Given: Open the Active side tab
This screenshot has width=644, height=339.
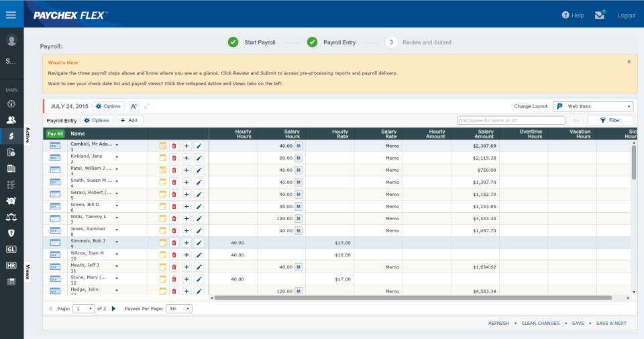Looking at the screenshot, I should point(28,134).
